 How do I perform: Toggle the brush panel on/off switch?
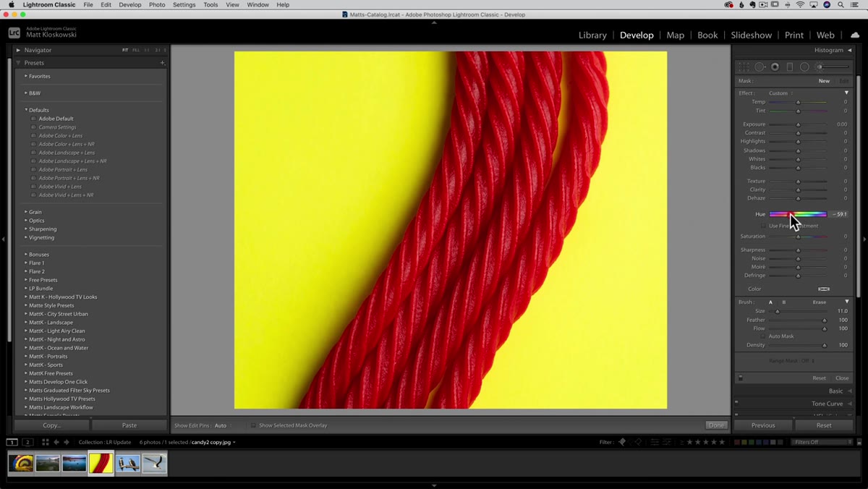pyautogui.click(x=740, y=378)
